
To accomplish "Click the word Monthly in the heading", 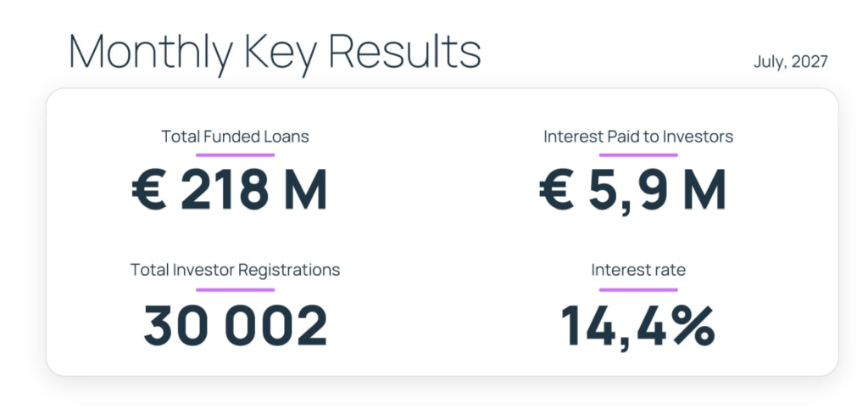I will point(152,53).
